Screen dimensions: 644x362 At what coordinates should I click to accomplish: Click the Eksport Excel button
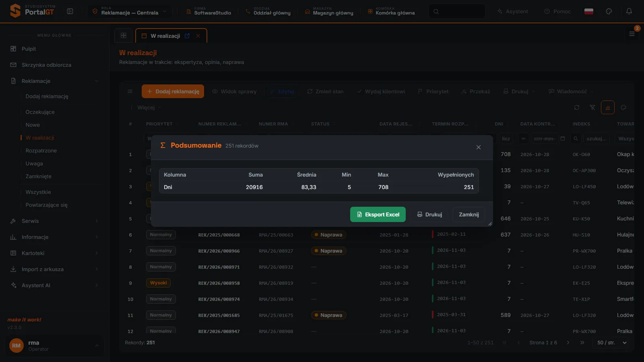click(378, 214)
